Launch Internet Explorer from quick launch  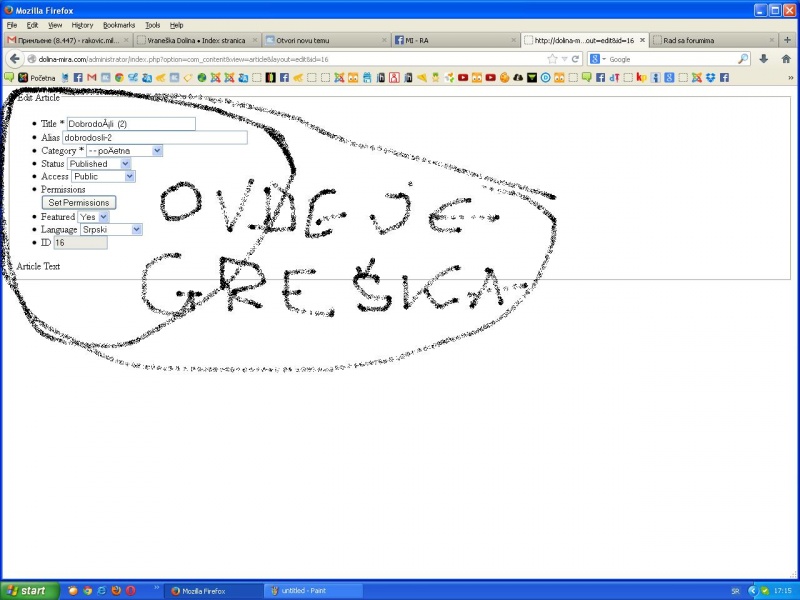102,591
